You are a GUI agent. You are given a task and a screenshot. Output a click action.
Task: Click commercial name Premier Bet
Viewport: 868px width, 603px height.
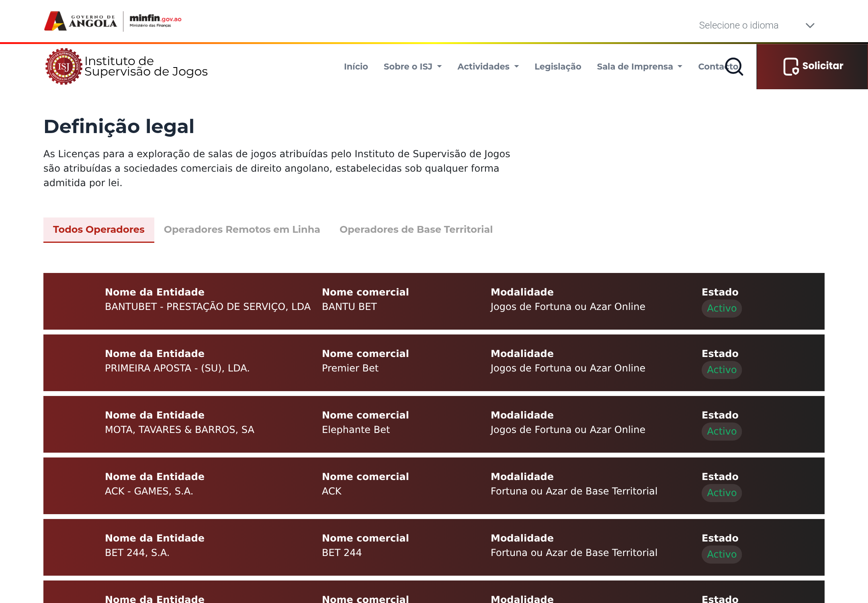[x=350, y=368]
